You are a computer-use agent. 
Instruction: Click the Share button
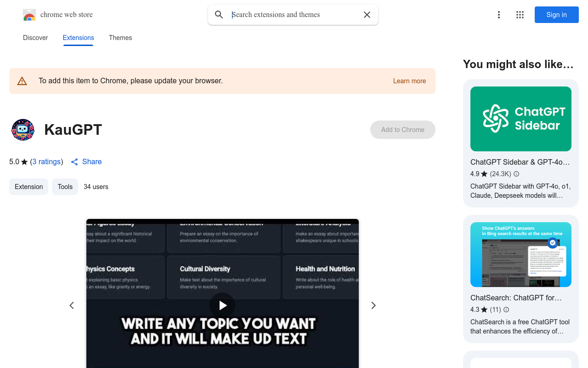[86, 162]
